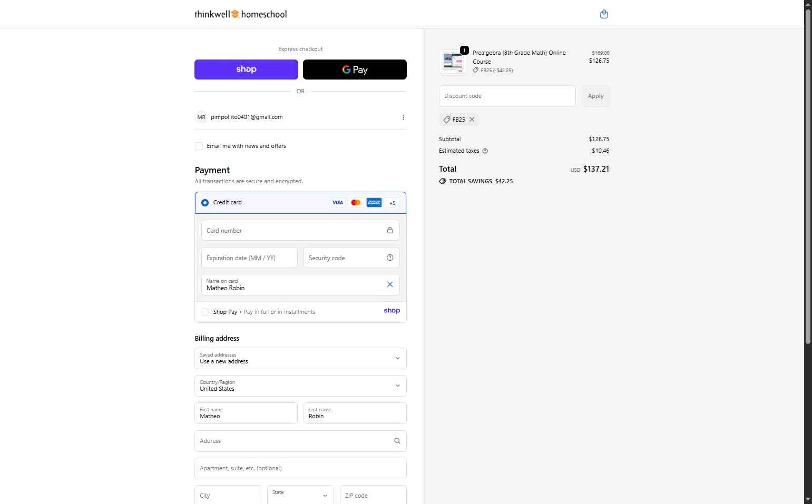Click the lock icon in Card number field

390,230
